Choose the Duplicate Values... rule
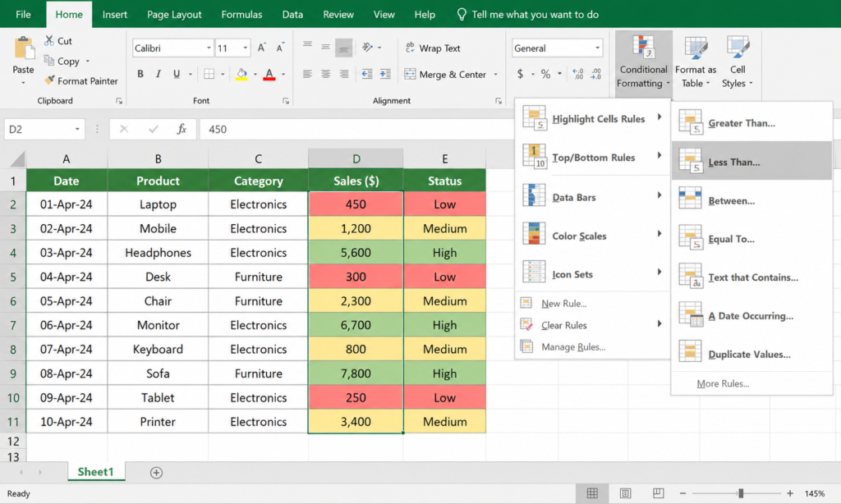841x504 pixels. click(751, 353)
